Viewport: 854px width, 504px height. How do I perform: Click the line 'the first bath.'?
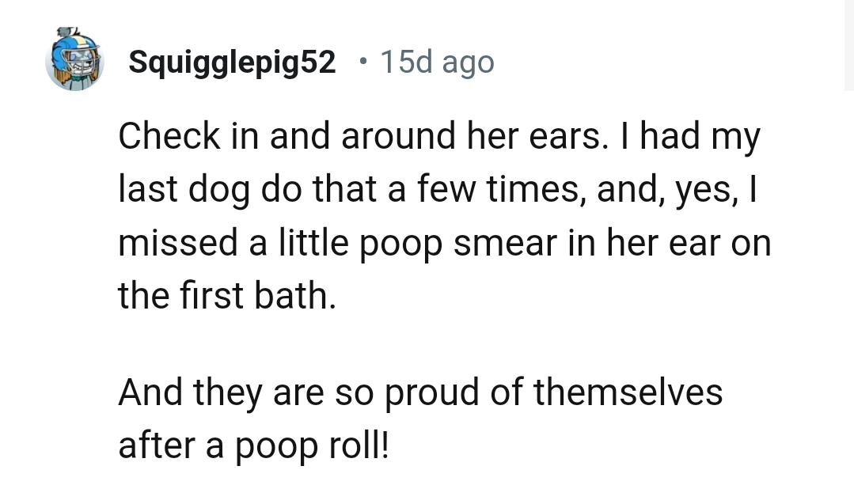[x=230, y=295]
